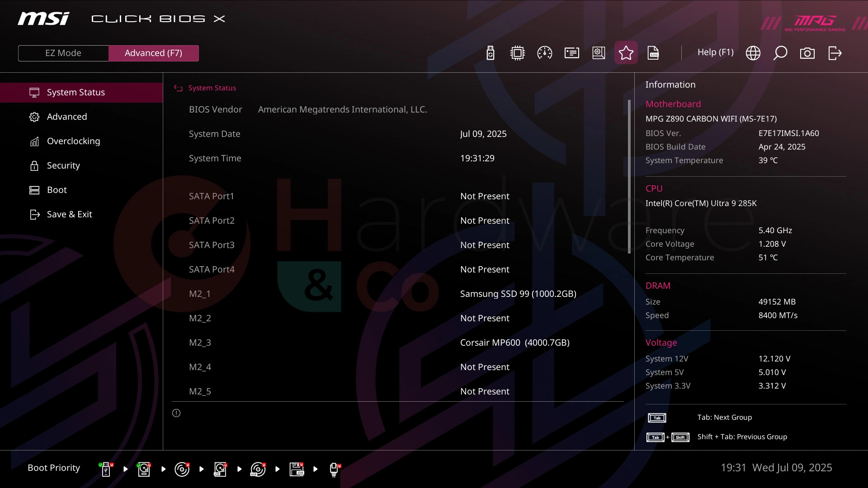This screenshot has height=488, width=868.
Task: Click the Motherboard heading in Information panel
Action: (673, 104)
